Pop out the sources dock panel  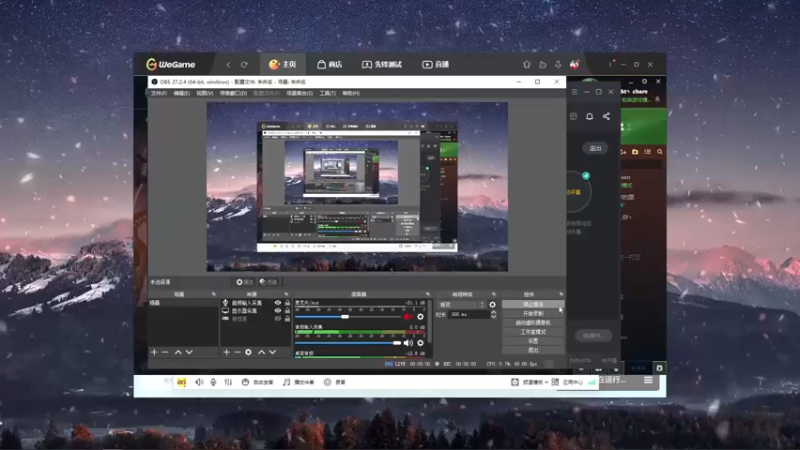point(286,294)
